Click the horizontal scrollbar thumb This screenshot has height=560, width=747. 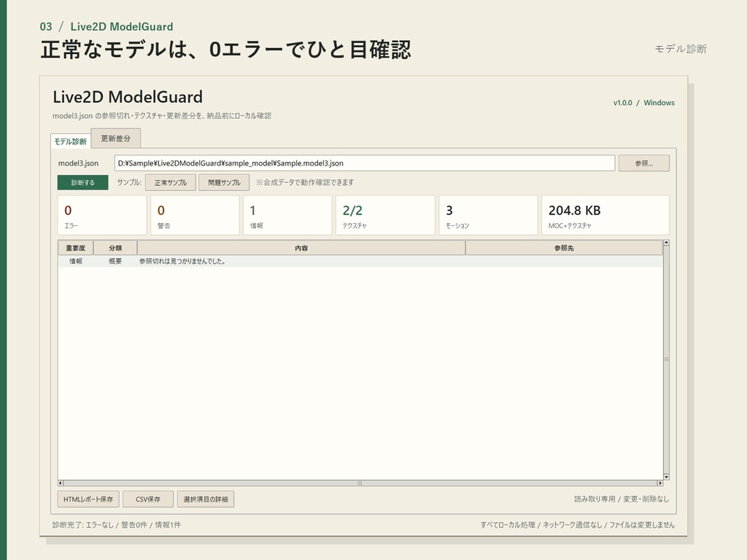(360, 483)
